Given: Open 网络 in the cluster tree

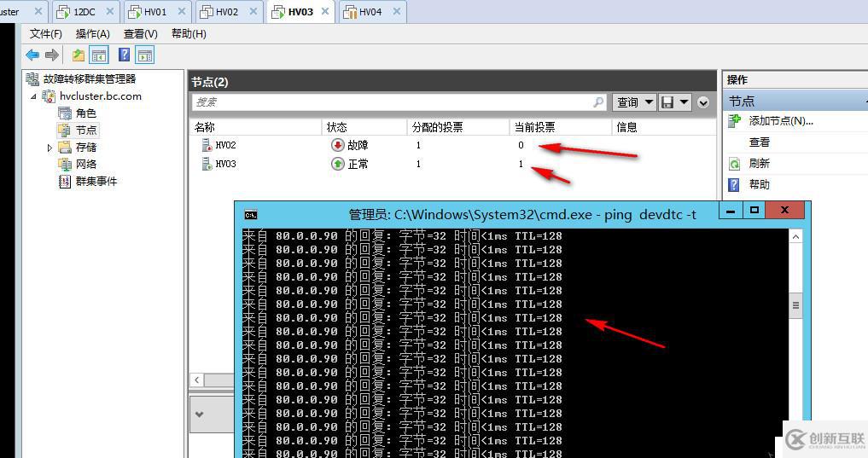Looking at the screenshot, I should [86, 165].
